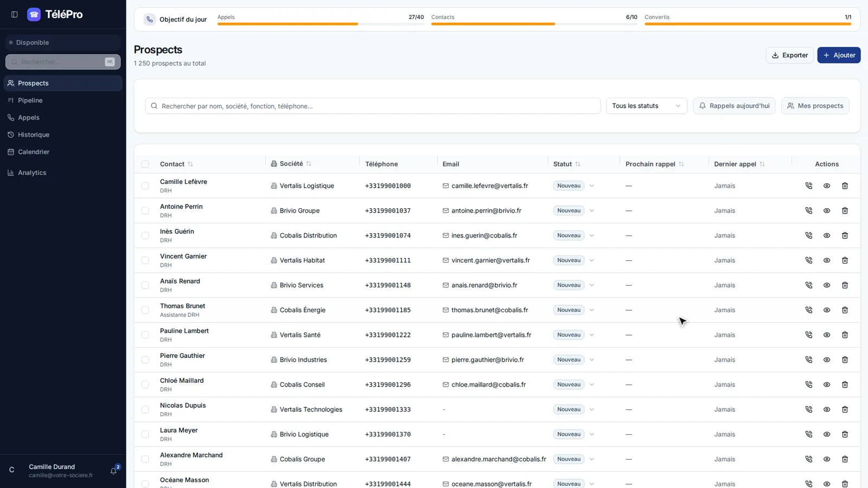This screenshot has width=868, height=488.
Task: Select the checkbox for Camille Lefèvre
Action: click(145, 186)
